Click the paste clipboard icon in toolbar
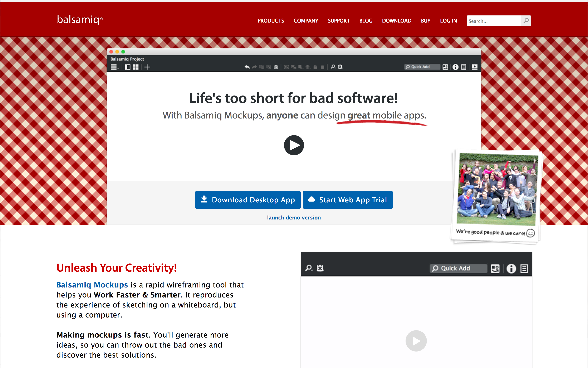Image resolution: width=588 pixels, height=368 pixels. click(x=276, y=67)
